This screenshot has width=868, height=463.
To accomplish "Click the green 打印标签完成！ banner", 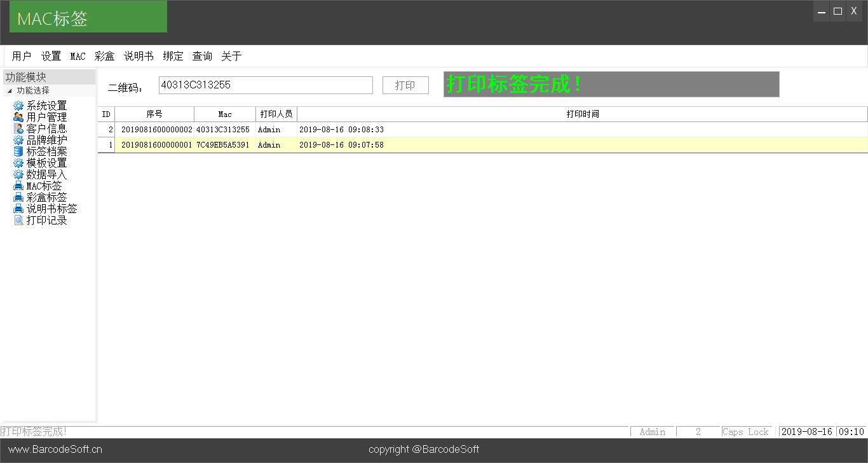I will coord(611,84).
